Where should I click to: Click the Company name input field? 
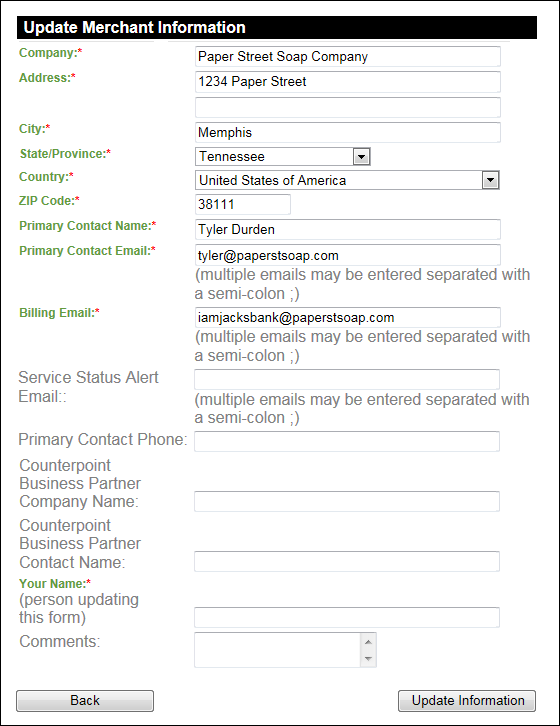pyautogui.click(x=347, y=56)
